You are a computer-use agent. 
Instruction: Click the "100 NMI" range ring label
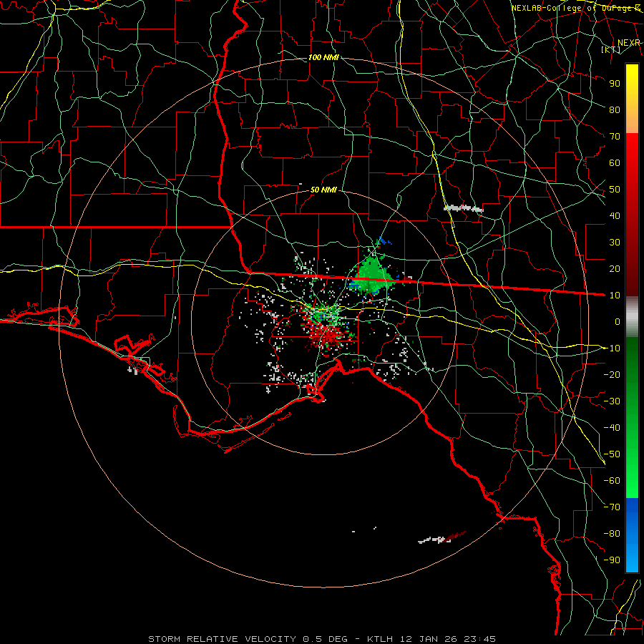323,57
